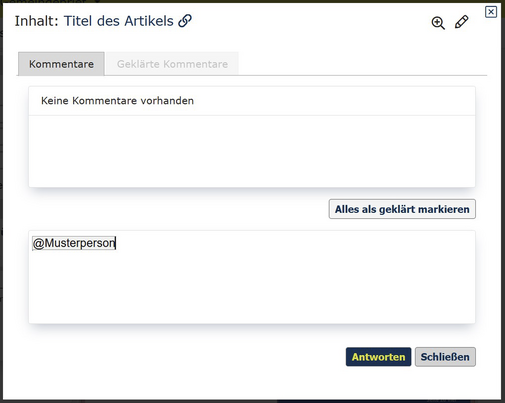The width and height of the screenshot is (505, 403).
Task: Submit comment with Antworten button
Action: [378, 357]
